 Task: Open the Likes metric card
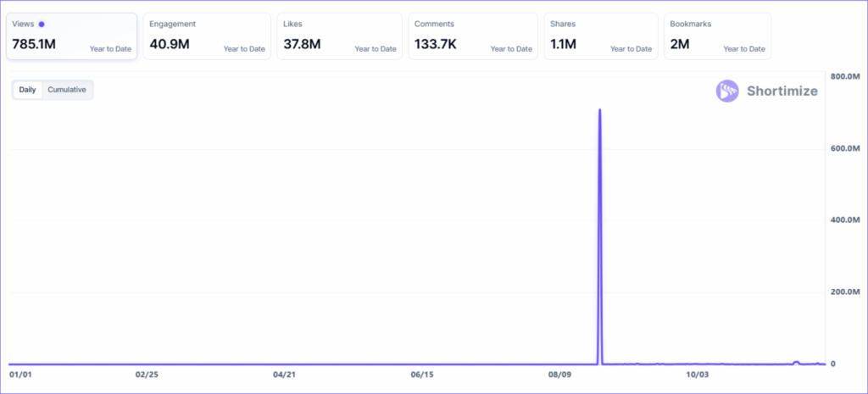tap(339, 36)
